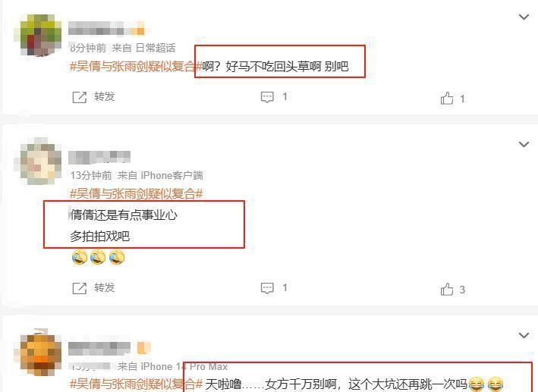The image size is (538, 392).
Task: Like the post with 3 likes
Action: (447, 289)
